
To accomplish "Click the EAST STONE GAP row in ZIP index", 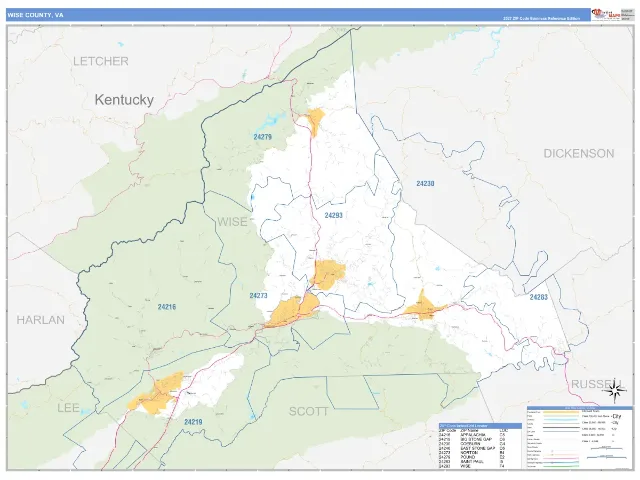I will (x=470, y=448).
